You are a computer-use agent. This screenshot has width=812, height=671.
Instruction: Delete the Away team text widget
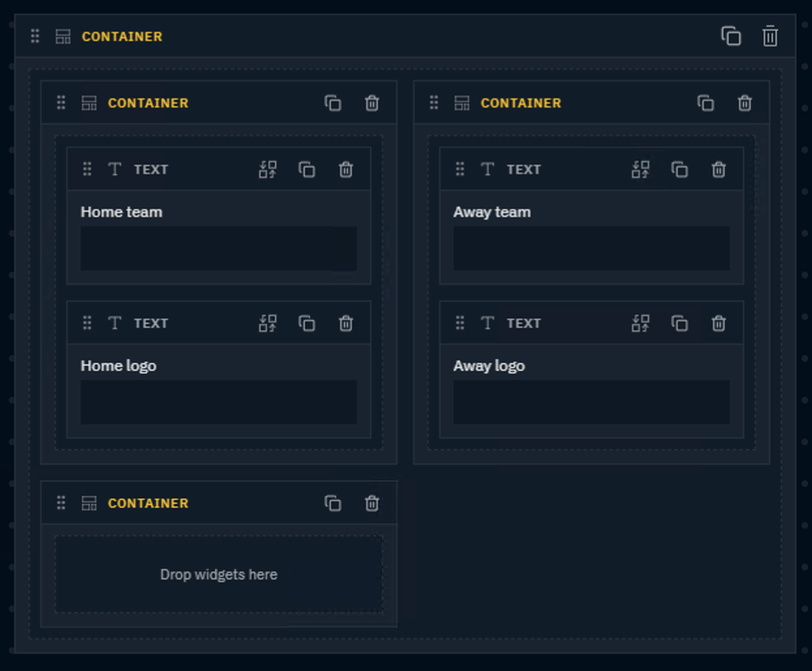(719, 170)
